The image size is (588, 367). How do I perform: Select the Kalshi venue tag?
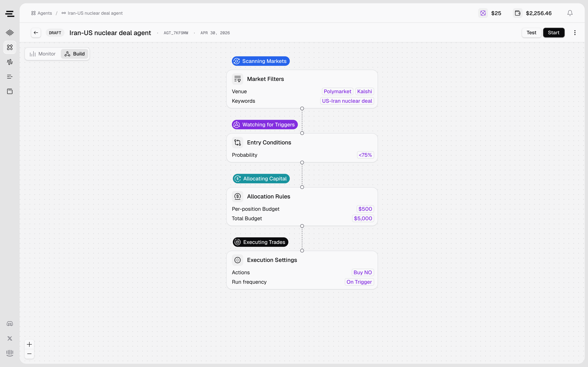point(364,92)
